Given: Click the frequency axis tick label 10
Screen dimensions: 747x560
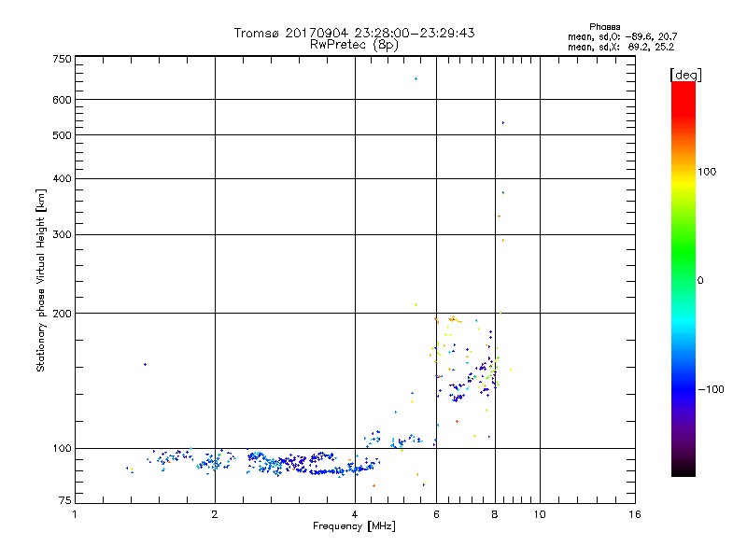Looking at the screenshot, I should [x=540, y=514].
